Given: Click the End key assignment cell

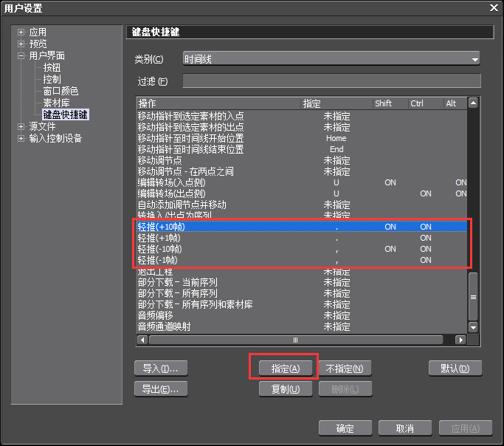Looking at the screenshot, I should 336,149.
